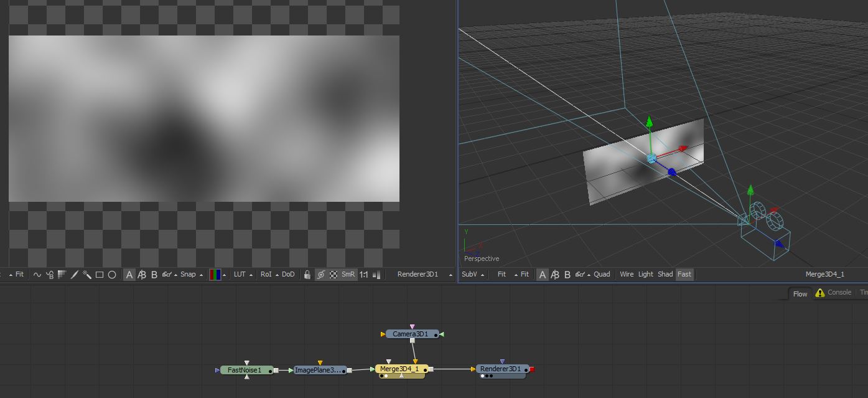Click the Fit button in the left viewer
The width and height of the screenshot is (868, 398).
19,274
